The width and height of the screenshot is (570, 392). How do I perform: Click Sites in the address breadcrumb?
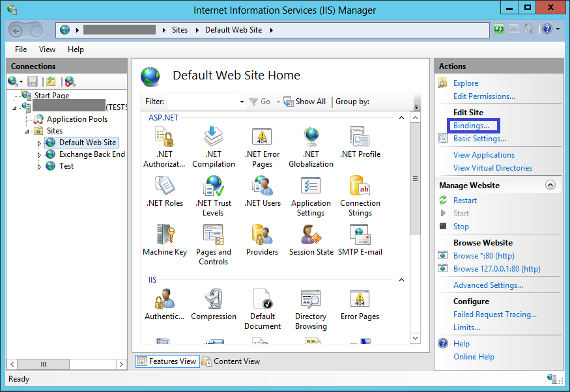[180, 30]
